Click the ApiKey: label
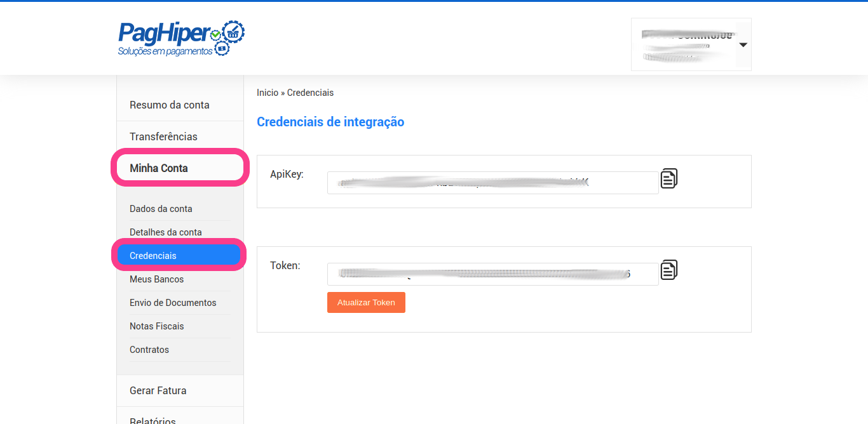 [x=287, y=174]
